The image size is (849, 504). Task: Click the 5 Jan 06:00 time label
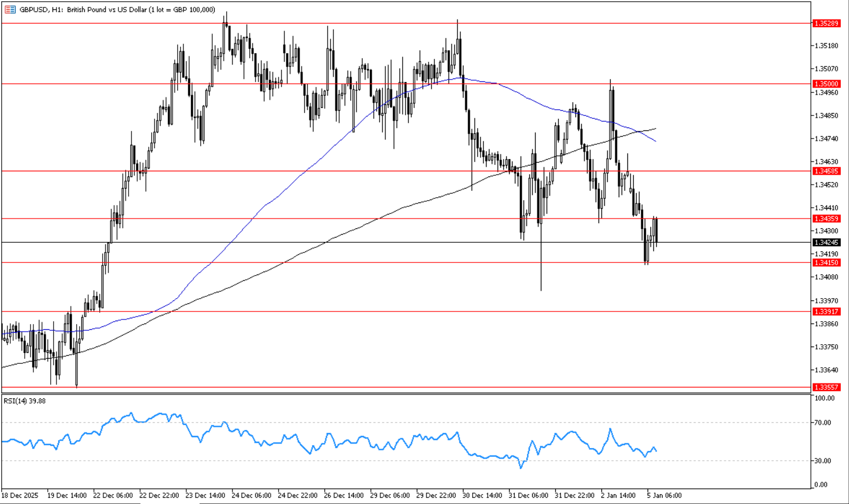coord(664,495)
